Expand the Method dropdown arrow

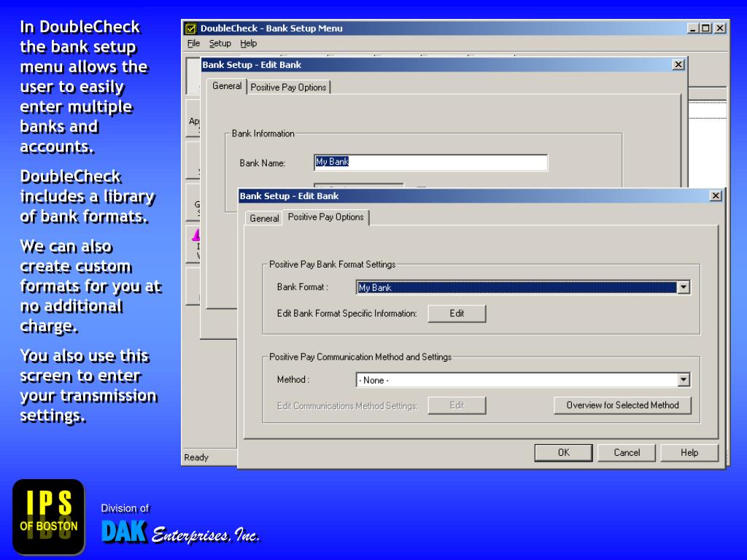pos(684,379)
